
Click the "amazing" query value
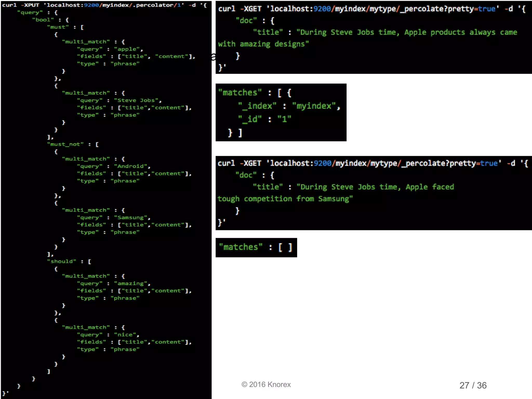[x=130, y=283]
